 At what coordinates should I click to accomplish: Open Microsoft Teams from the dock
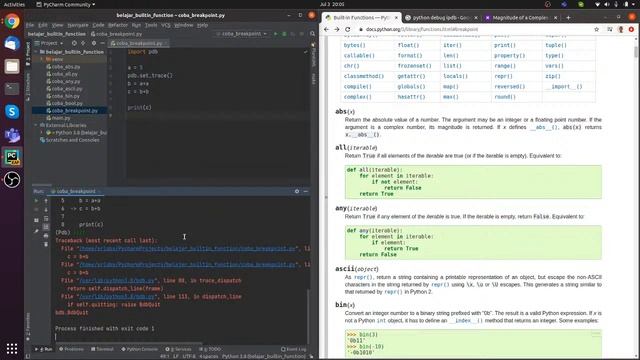pyautogui.click(x=12, y=134)
